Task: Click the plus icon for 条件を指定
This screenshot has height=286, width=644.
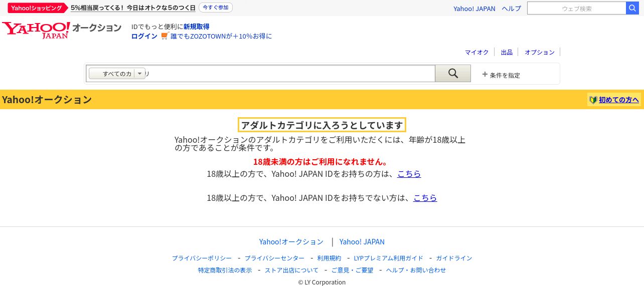Action: point(485,74)
